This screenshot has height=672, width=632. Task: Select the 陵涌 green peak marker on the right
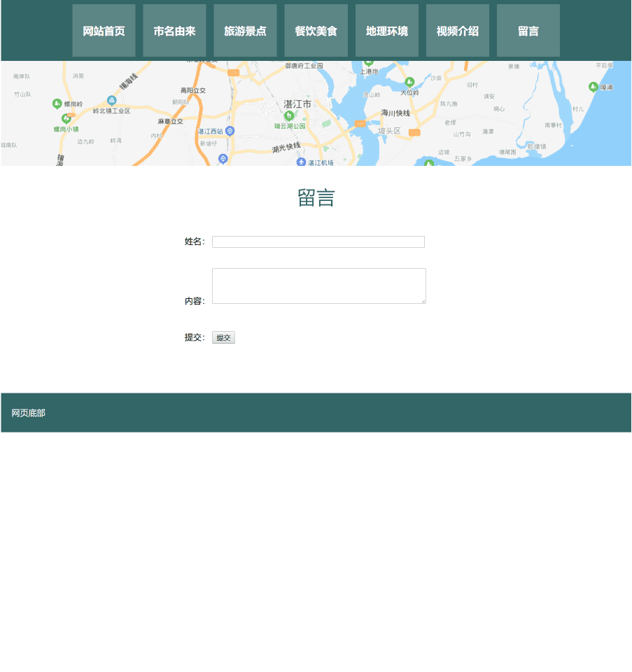(x=594, y=86)
